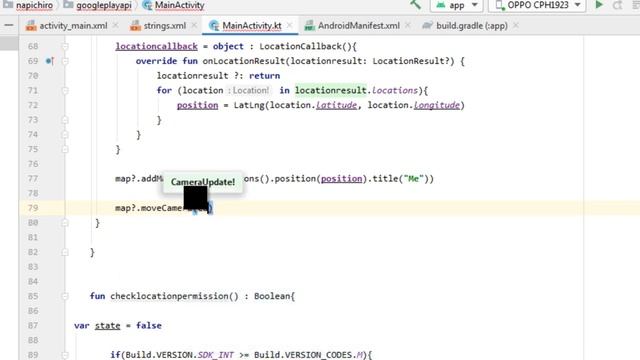Close the strings.xml tab
This screenshot has height=360, width=640.
coord(194,25)
